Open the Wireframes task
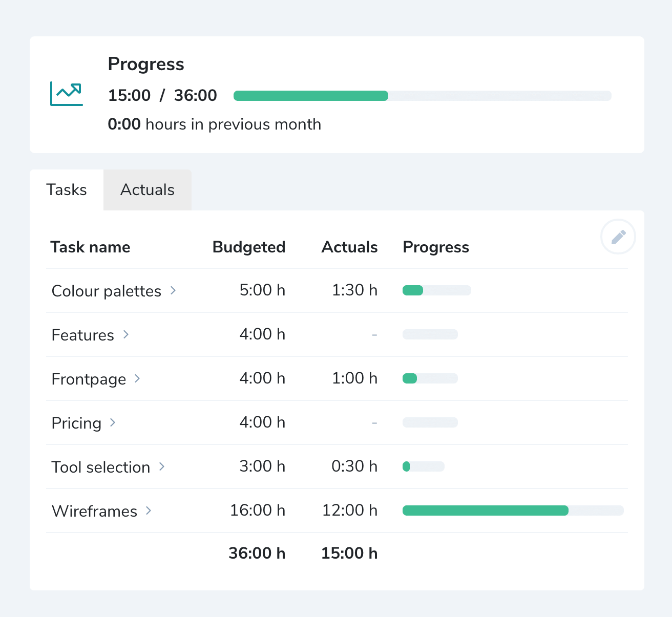 [94, 510]
